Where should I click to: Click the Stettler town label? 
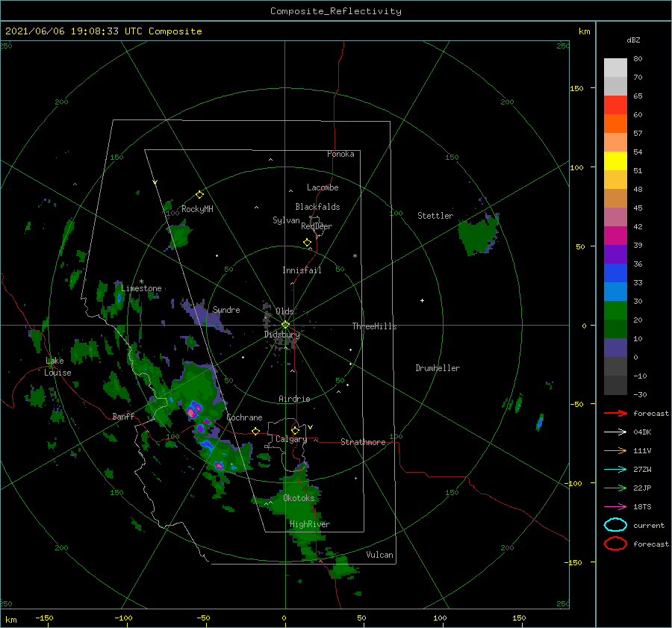coord(435,216)
